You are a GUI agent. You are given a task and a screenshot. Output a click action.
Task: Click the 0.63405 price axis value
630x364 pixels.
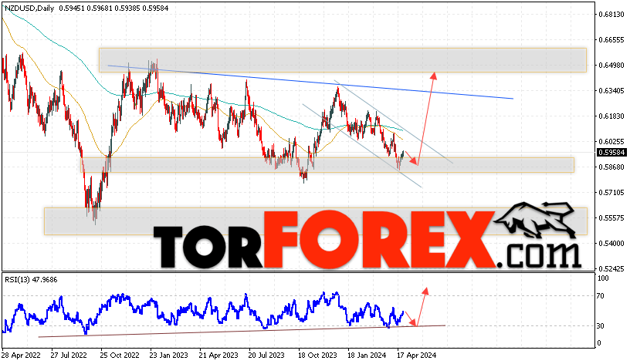pyautogui.click(x=612, y=91)
